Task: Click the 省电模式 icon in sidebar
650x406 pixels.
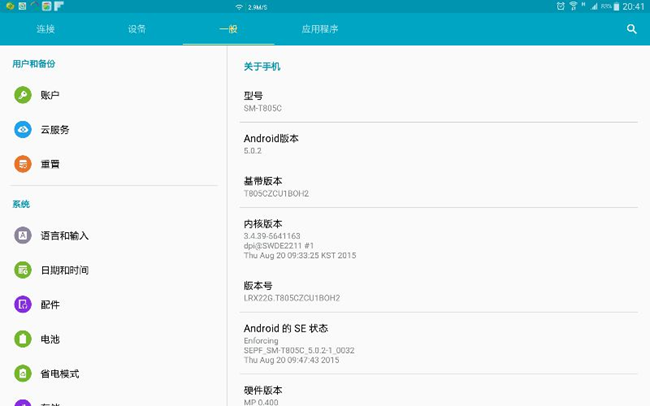Action: pyautogui.click(x=23, y=373)
